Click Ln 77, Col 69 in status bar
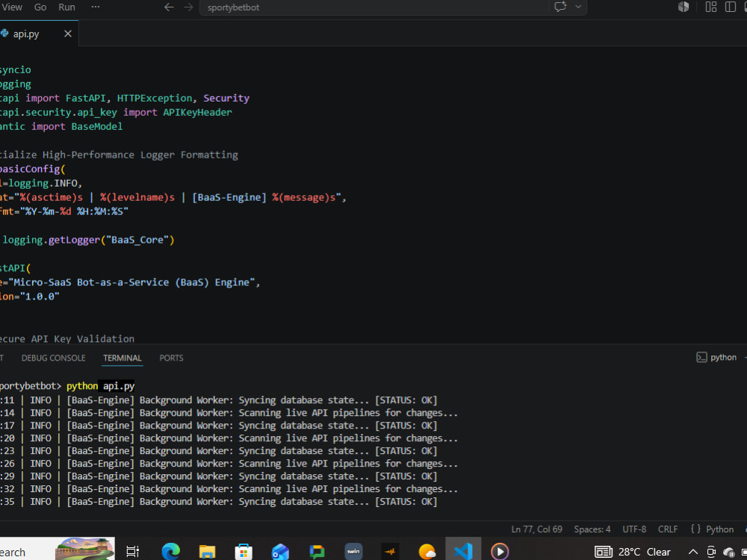The height and width of the screenshot is (560, 747). (536, 529)
